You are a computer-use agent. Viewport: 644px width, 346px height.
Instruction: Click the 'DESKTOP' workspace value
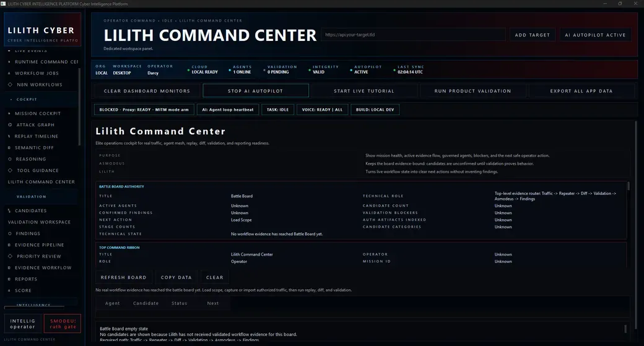(x=122, y=73)
